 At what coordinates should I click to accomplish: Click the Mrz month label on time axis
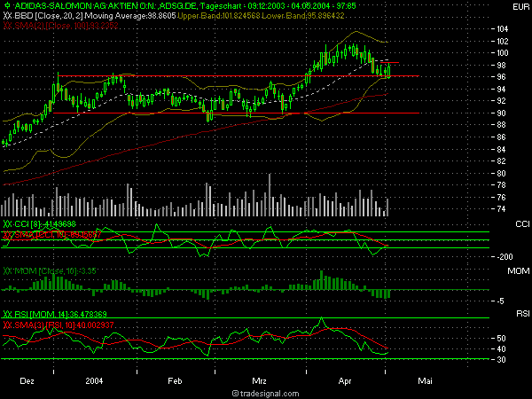pyautogui.click(x=259, y=381)
